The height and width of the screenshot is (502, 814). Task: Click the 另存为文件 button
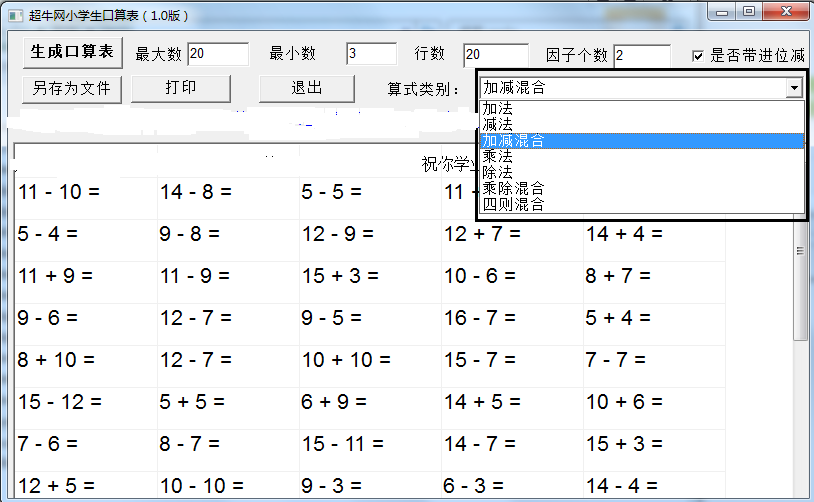point(72,89)
